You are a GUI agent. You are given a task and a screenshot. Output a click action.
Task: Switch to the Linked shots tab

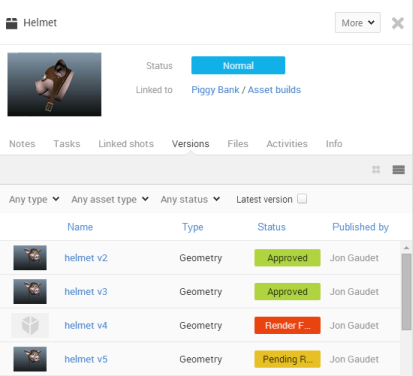click(x=126, y=144)
